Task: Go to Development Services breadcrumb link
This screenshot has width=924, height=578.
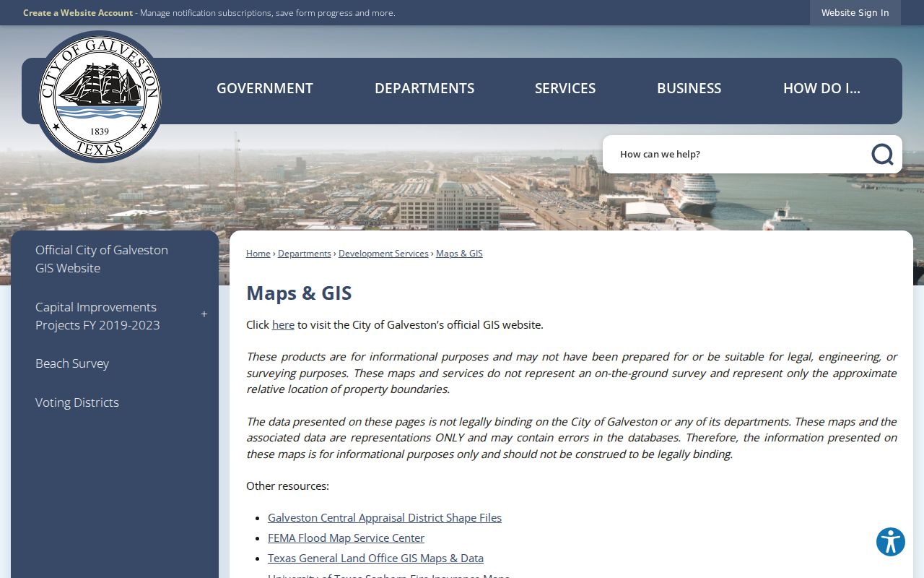Action: (383, 254)
